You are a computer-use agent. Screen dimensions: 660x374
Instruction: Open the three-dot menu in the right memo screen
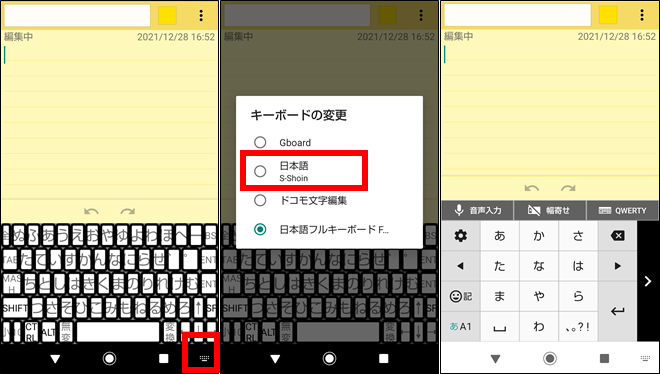click(x=641, y=15)
